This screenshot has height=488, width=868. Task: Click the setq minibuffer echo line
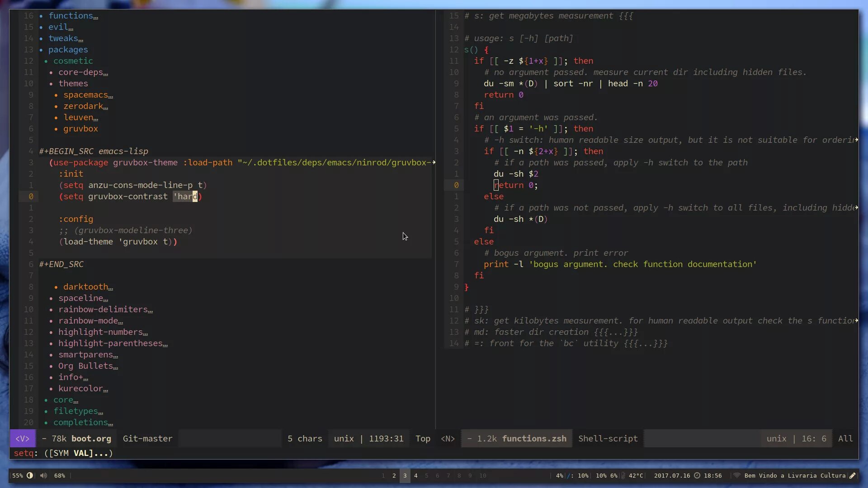pos(63,453)
